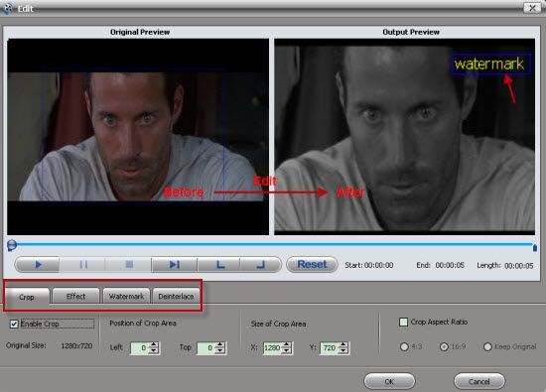Click the Left position input field
546x392 pixels.
coord(139,348)
